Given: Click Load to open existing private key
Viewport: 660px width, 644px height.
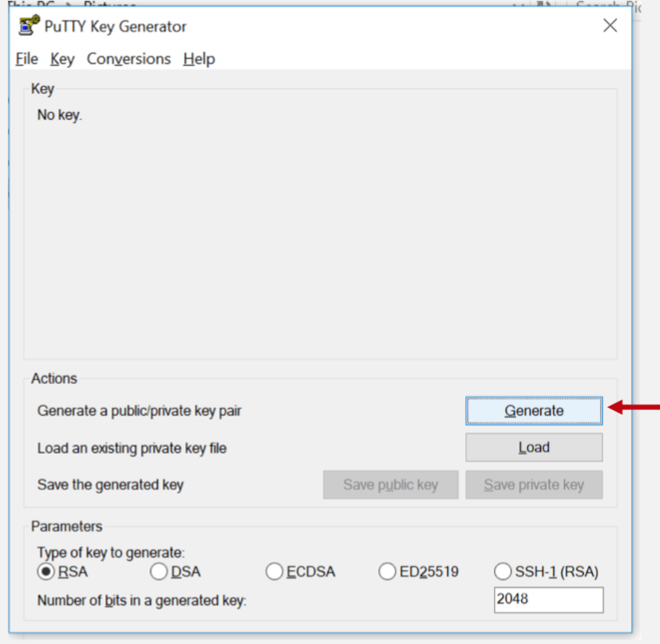Looking at the screenshot, I should point(533,448).
